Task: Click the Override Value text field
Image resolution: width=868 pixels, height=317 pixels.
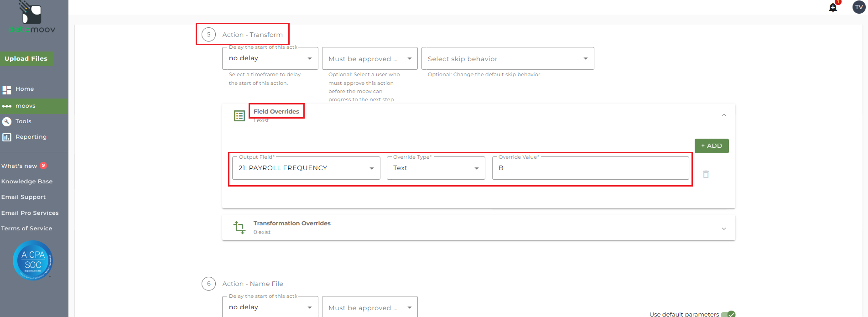Action: coord(590,168)
